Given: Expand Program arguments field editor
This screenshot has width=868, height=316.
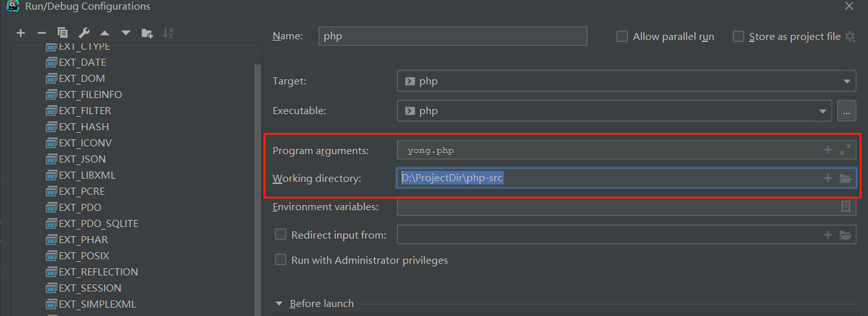Looking at the screenshot, I should [845, 150].
